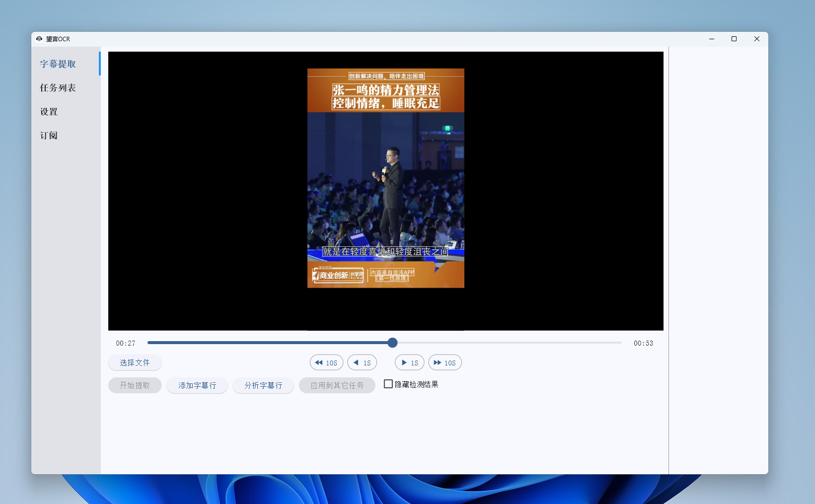Enable the 隐藏检测结果 checkbox

coord(388,384)
